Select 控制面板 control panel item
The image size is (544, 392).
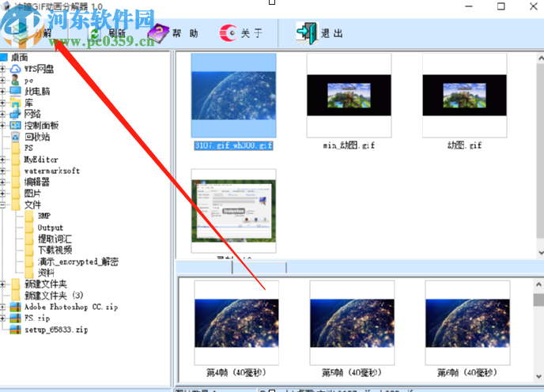pos(41,125)
